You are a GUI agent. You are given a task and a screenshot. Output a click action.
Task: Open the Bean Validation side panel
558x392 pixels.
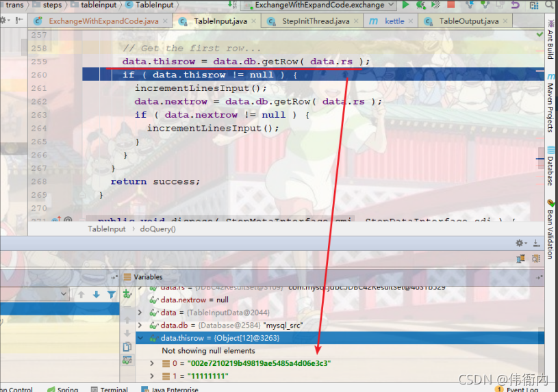point(550,229)
